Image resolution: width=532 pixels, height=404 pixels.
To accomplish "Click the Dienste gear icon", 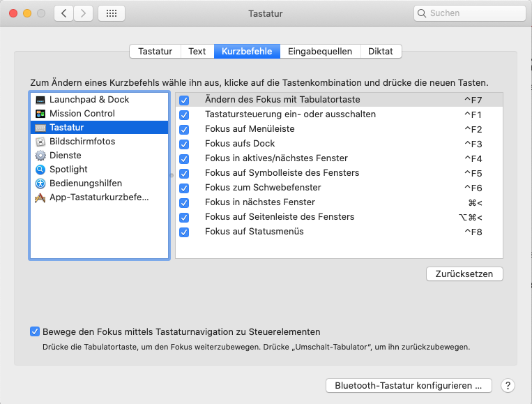I will tap(40, 156).
